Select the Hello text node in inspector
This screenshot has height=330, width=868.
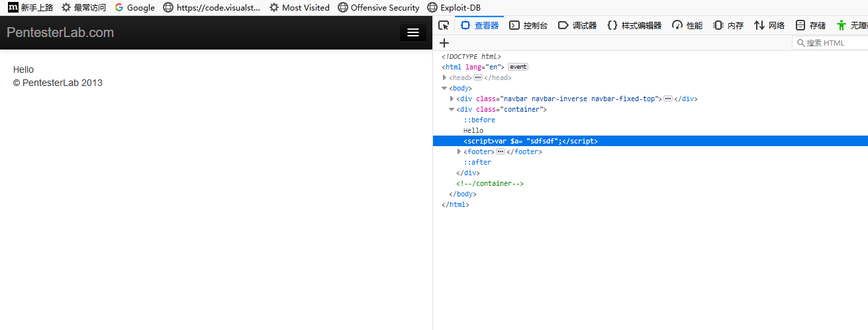click(473, 130)
